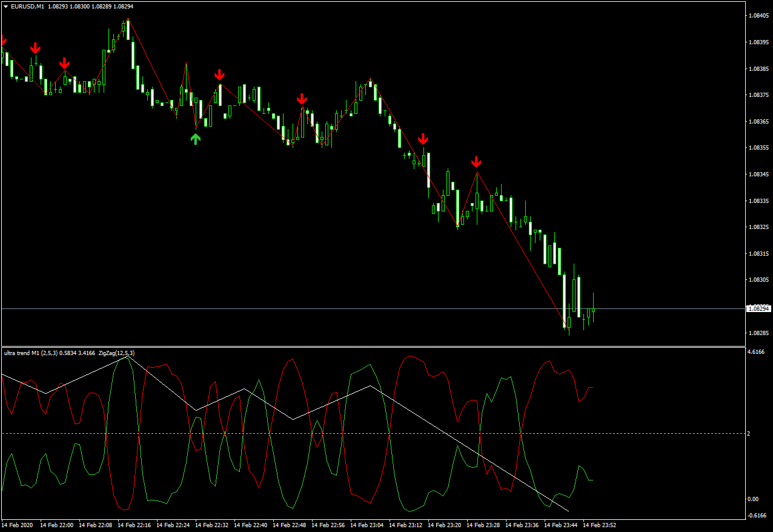This screenshot has height=532, width=773.
Task: Click the 1.08285 price axis label
Action: tap(758, 333)
